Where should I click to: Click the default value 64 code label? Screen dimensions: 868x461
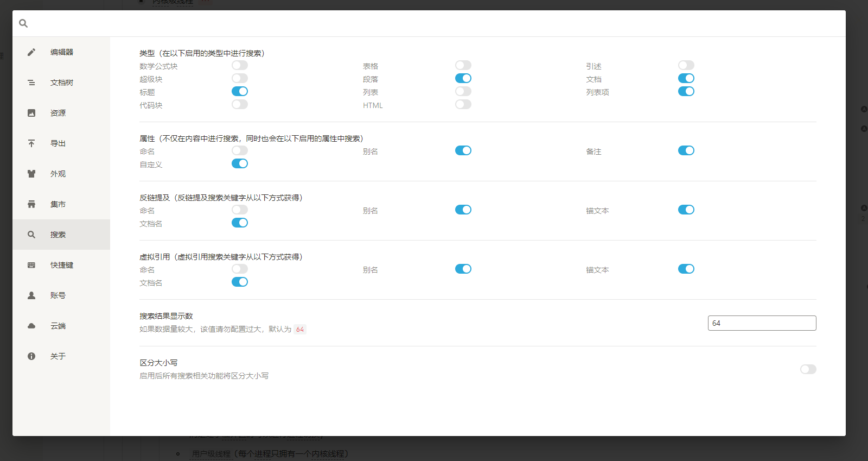pyautogui.click(x=300, y=330)
